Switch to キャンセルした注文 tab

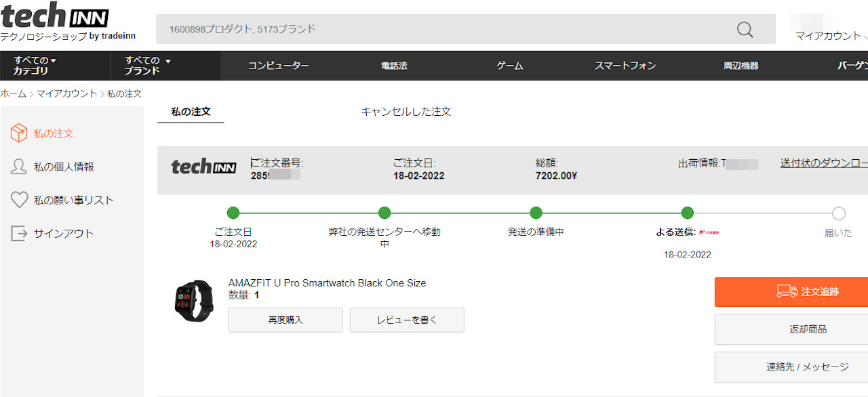click(406, 112)
